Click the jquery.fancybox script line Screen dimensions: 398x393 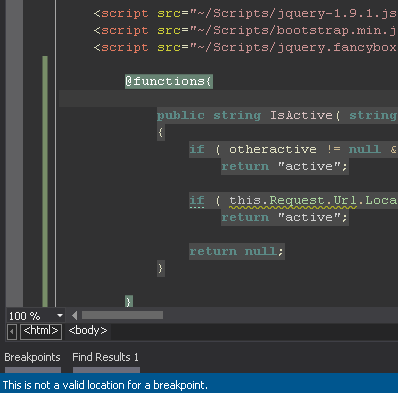245,48
